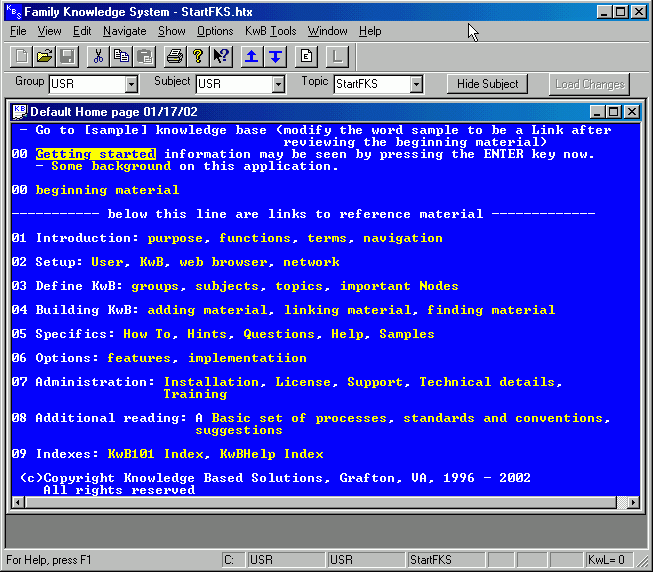Open the groups link under Define KwB
The height and width of the screenshot is (572, 653).
[x=155, y=286]
